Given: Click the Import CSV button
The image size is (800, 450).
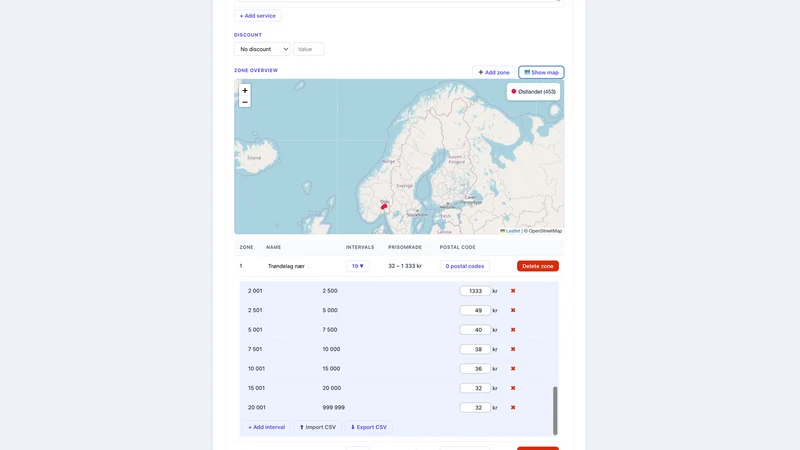Looking at the screenshot, I should tap(317, 427).
